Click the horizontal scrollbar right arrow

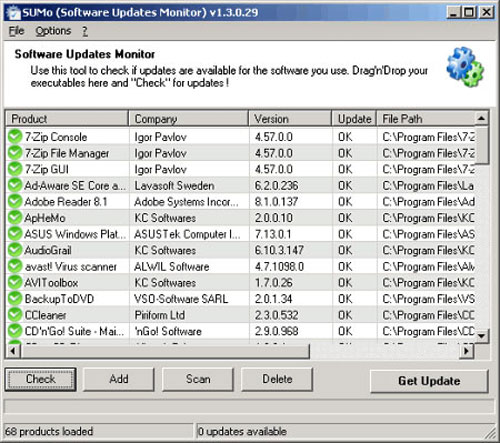467,351
